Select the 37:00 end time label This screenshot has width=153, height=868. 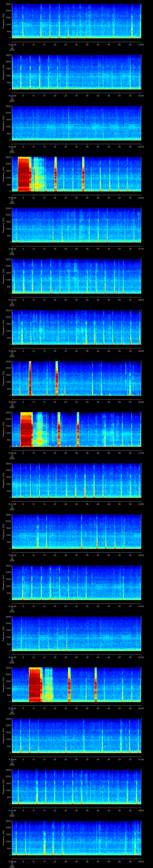click(141, 760)
